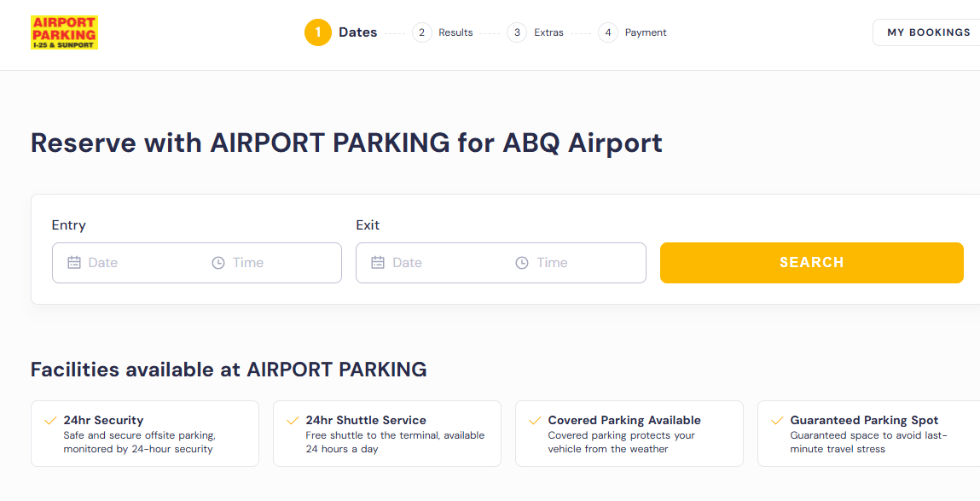The width and height of the screenshot is (980, 501).
Task: Click the step 1 circle for Dates
Action: [x=318, y=32]
